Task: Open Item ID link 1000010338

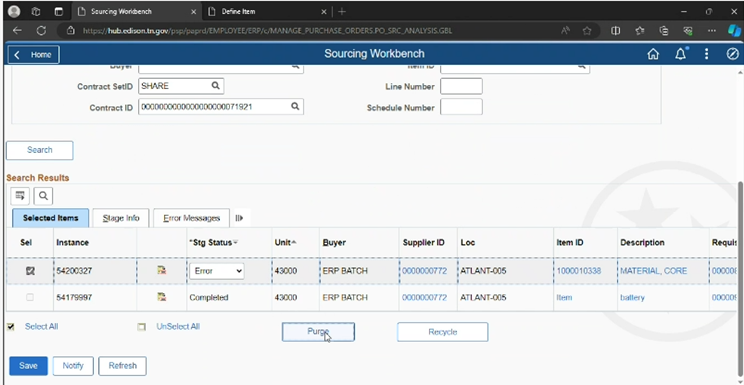Action: pyautogui.click(x=579, y=271)
